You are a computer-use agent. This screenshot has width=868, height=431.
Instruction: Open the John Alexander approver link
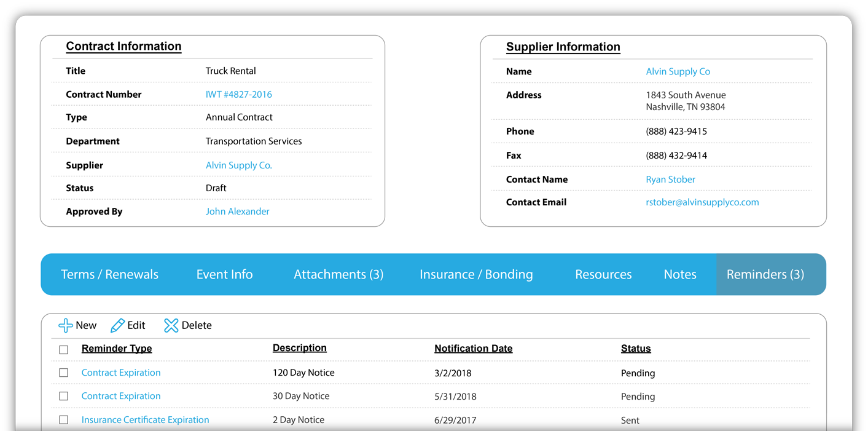237,212
